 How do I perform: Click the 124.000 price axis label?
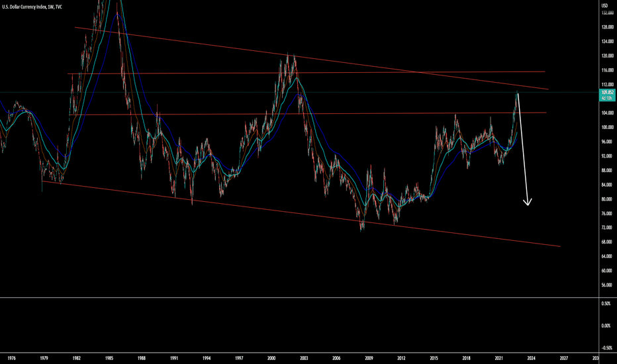[x=607, y=41]
